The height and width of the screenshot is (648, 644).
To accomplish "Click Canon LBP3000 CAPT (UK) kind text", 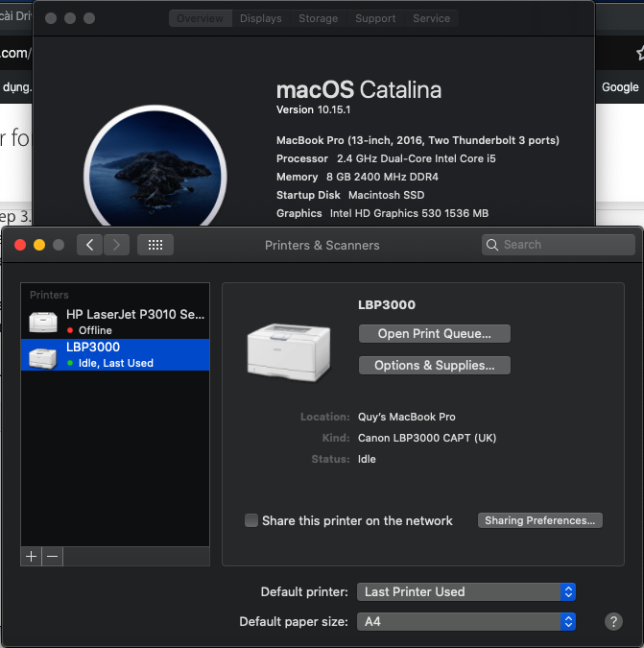I will (x=427, y=438).
